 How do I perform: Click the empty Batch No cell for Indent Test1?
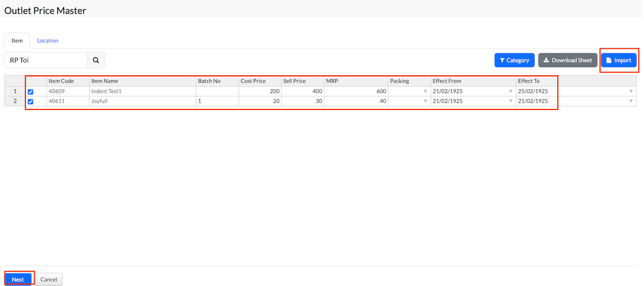click(218, 91)
